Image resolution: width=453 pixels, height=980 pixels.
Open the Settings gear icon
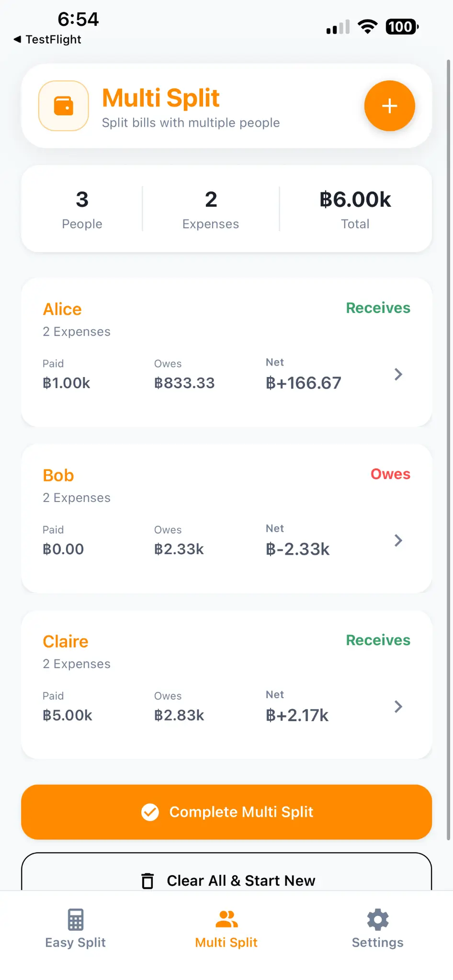pos(377,919)
